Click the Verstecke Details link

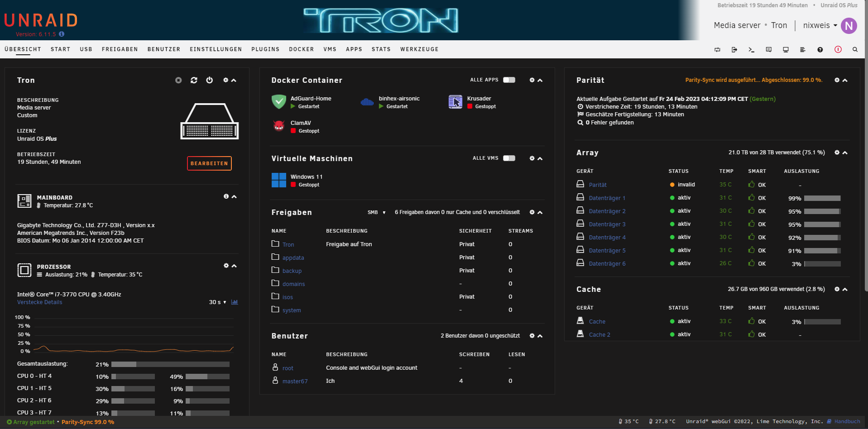click(x=40, y=302)
